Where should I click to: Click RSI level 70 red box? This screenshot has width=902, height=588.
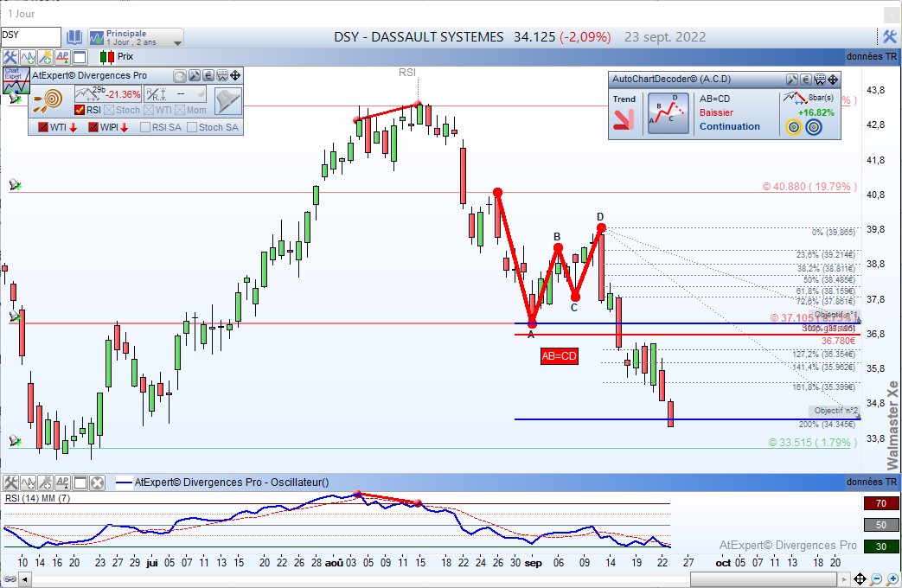click(880, 503)
